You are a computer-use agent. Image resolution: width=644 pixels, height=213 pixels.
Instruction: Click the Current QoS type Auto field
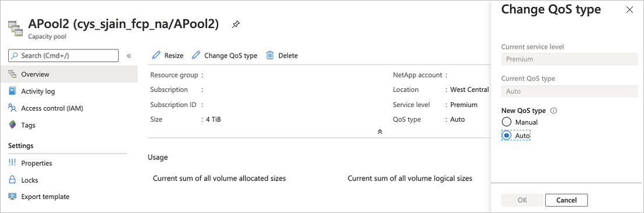(570, 91)
